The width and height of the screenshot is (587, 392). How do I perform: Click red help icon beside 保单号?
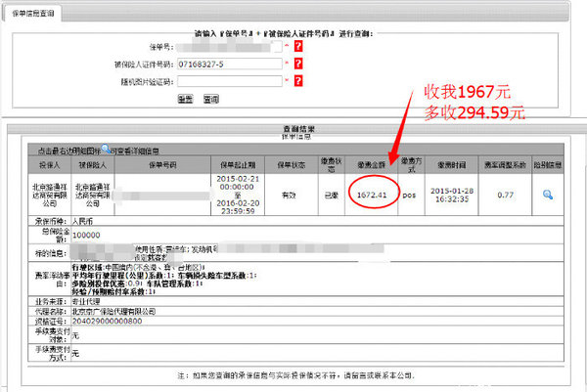click(x=297, y=46)
